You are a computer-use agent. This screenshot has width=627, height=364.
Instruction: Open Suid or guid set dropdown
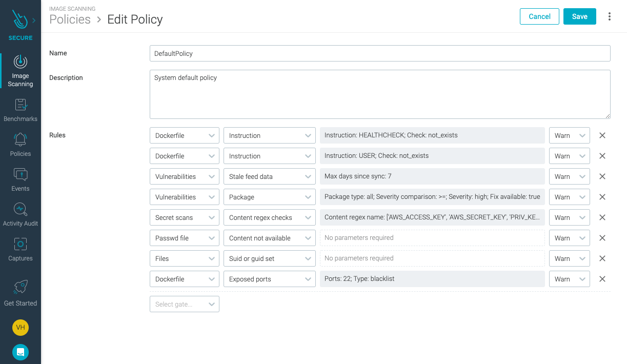click(270, 258)
